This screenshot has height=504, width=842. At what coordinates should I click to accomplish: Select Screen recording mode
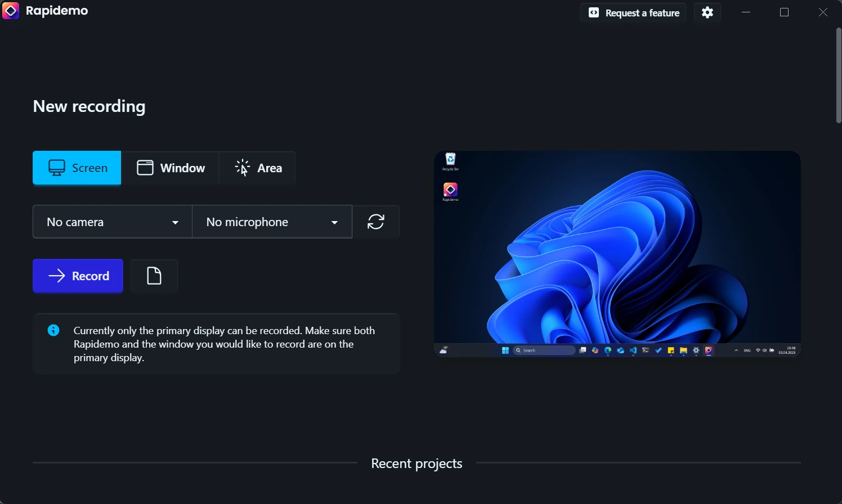[x=77, y=168]
